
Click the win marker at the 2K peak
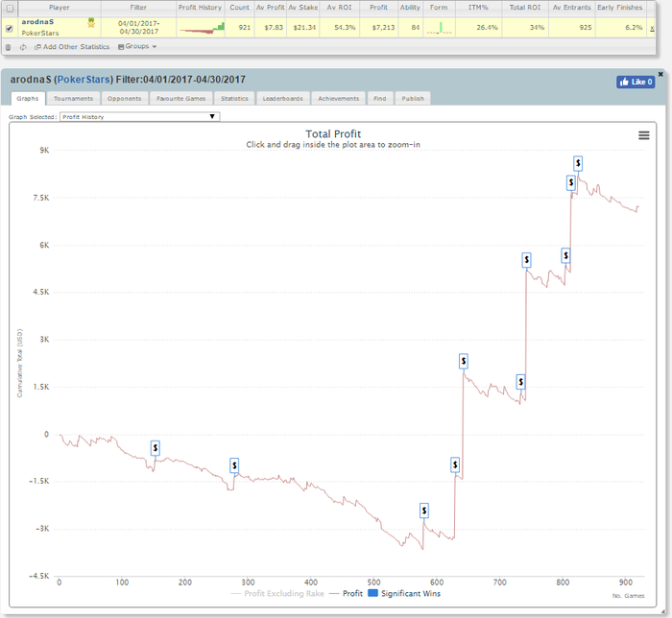(x=464, y=361)
